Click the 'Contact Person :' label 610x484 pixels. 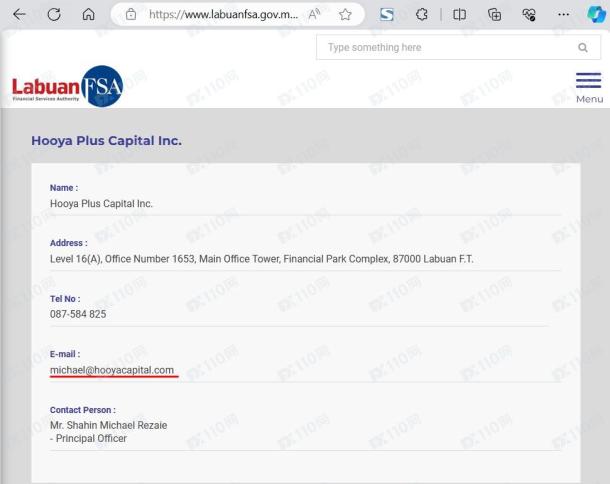(82, 410)
